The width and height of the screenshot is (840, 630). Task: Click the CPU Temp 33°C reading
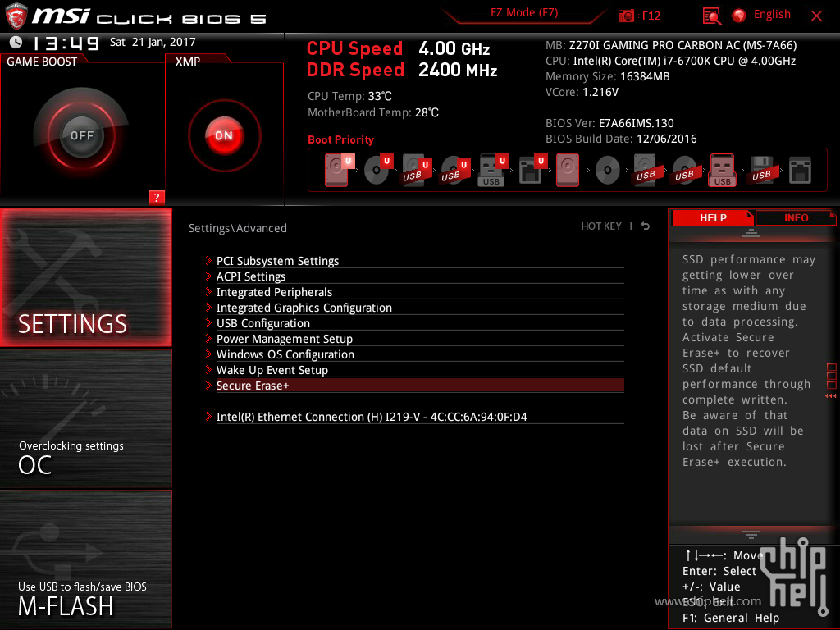point(349,96)
